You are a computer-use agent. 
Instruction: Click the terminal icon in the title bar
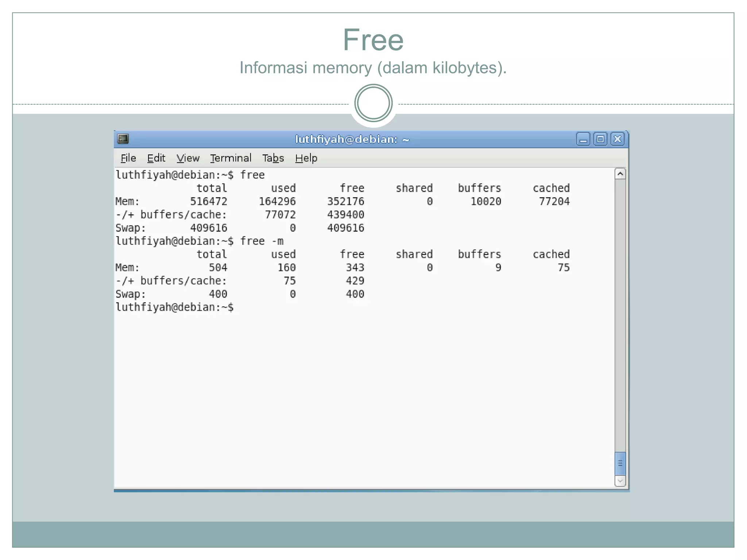(123, 139)
